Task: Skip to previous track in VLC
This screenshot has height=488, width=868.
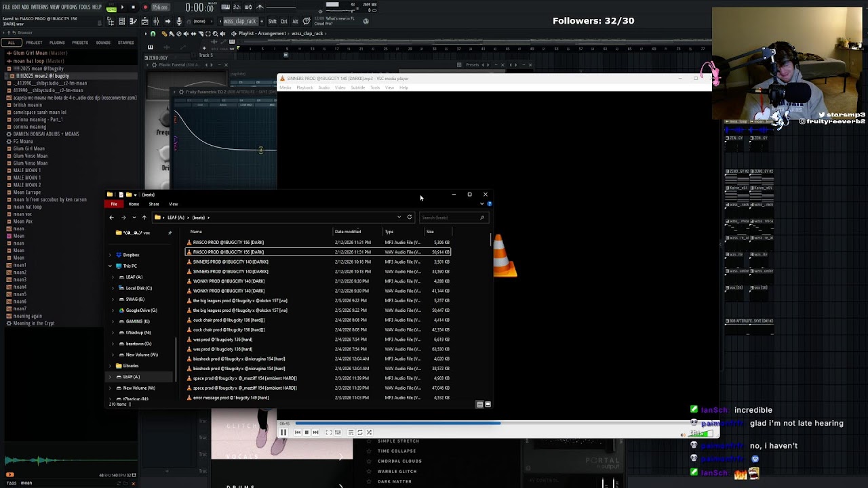Action: click(x=298, y=432)
